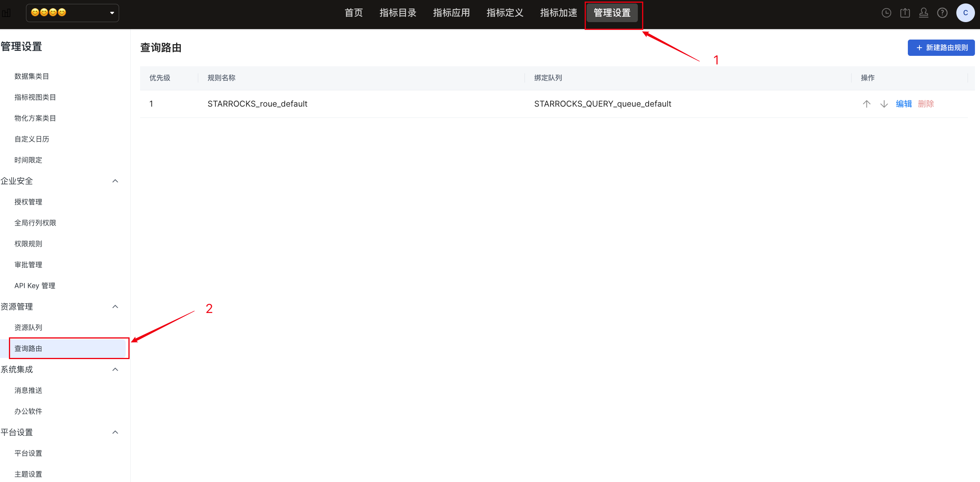Collapse the 资源管理 section
Image resolution: width=980 pixels, height=482 pixels.
pyautogui.click(x=115, y=307)
